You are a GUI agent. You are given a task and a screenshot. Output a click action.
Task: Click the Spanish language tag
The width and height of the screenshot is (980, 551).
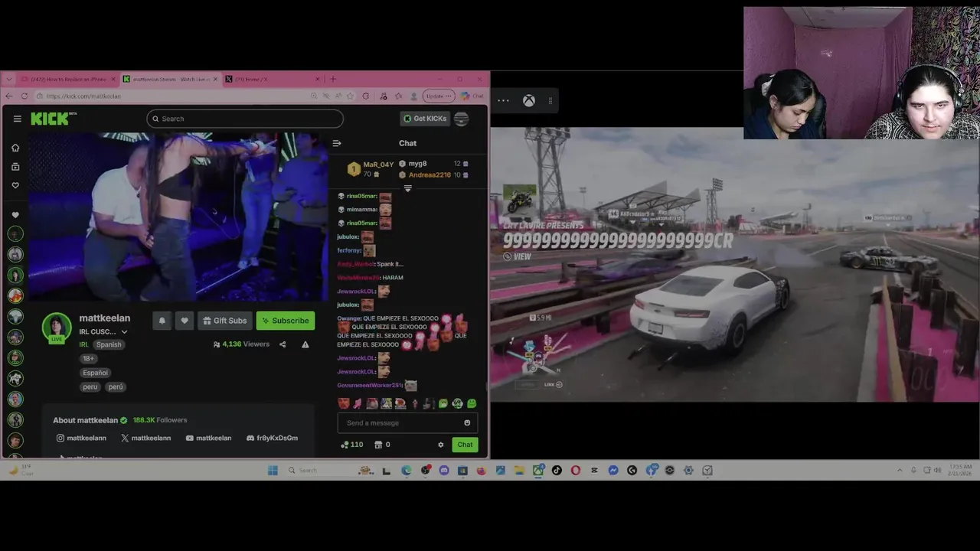point(109,344)
